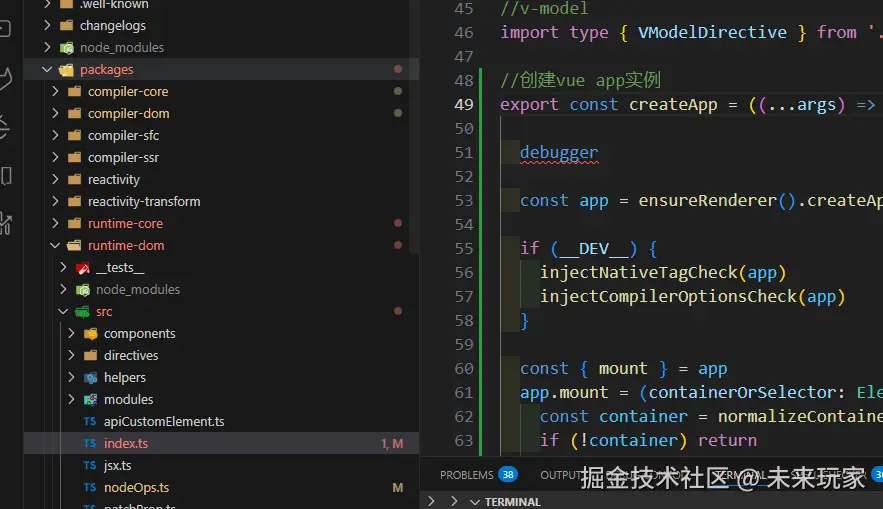Click the compiler-dom folder icon
Image resolution: width=883 pixels, height=509 pixels.
coord(74,113)
